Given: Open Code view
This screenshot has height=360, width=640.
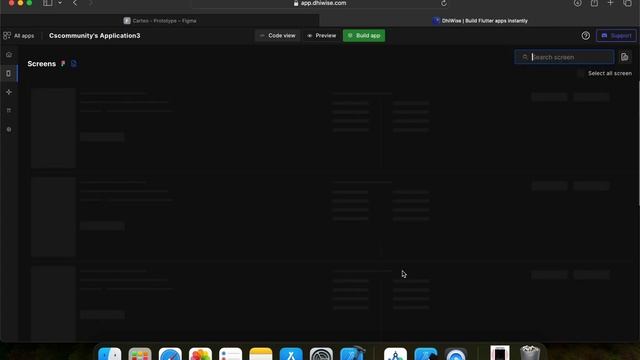Looking at the screenshot, I should coord(278,36).
